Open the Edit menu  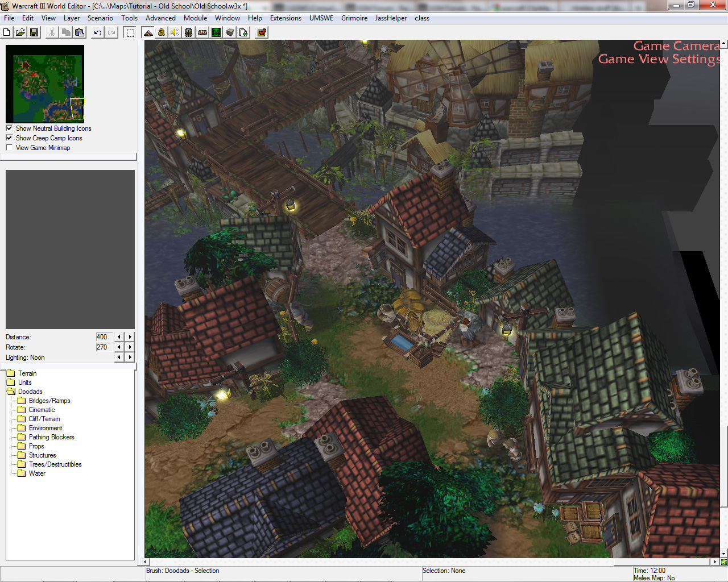coord(28,18)
